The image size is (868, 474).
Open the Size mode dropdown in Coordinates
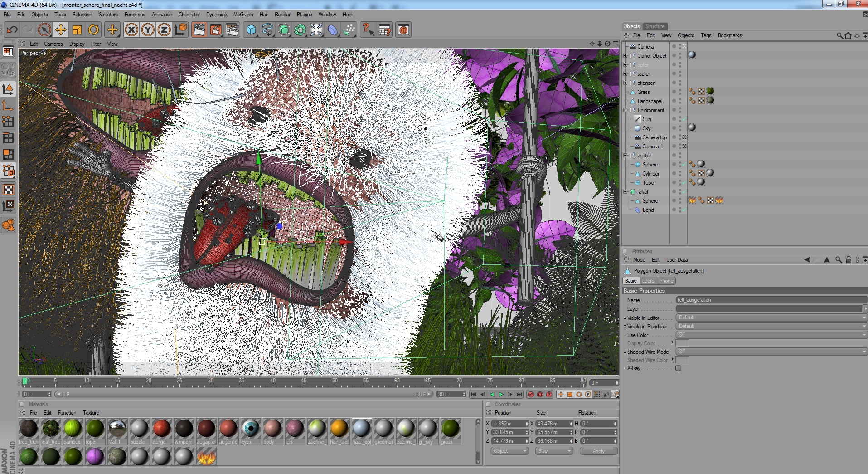(x=554, y=451)
